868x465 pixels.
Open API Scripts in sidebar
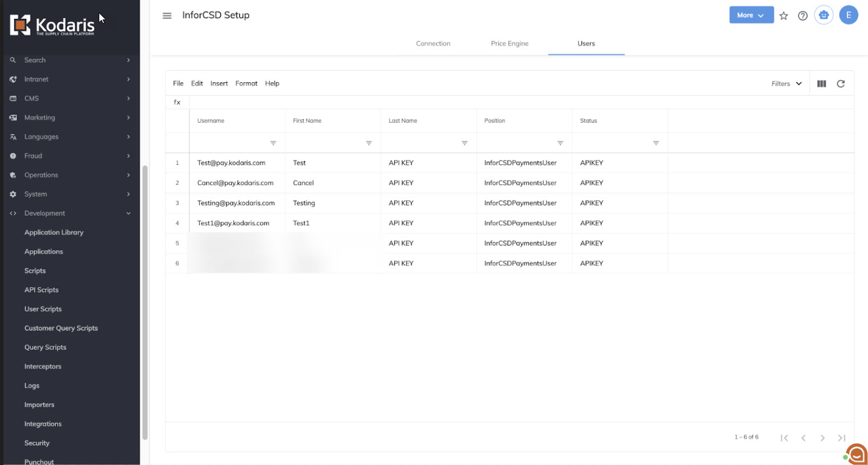[42, 290]
